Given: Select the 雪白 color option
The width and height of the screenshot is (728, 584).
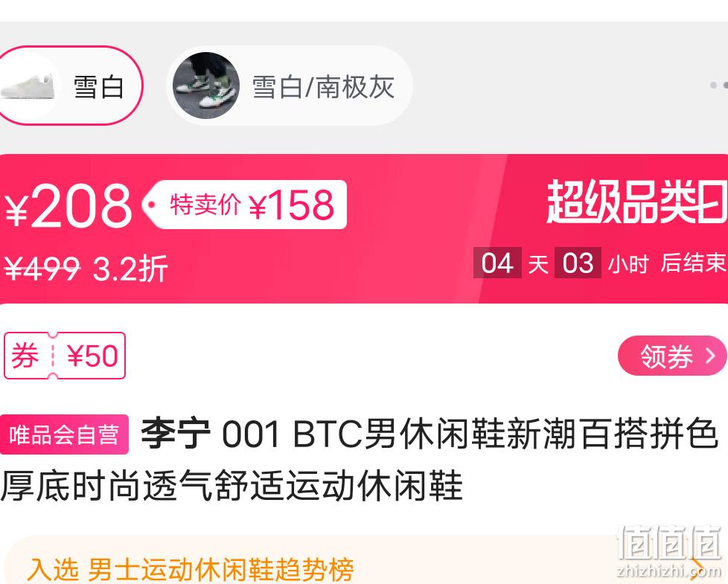Looking at the screenshot, I should coord(70,86).
